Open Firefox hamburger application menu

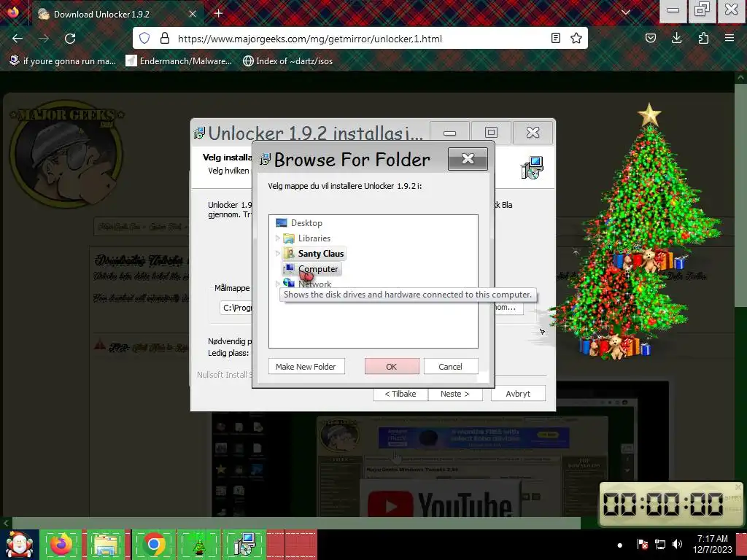[729, 38]
